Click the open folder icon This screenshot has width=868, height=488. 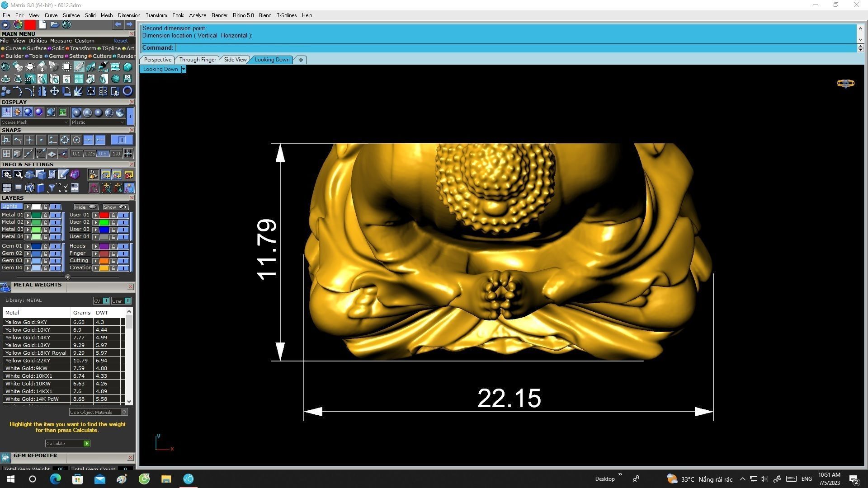(54, 24)
